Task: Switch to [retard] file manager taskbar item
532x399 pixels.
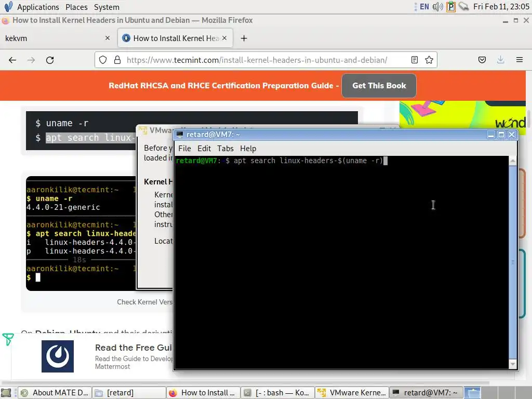Action: (x=129, y=393)
